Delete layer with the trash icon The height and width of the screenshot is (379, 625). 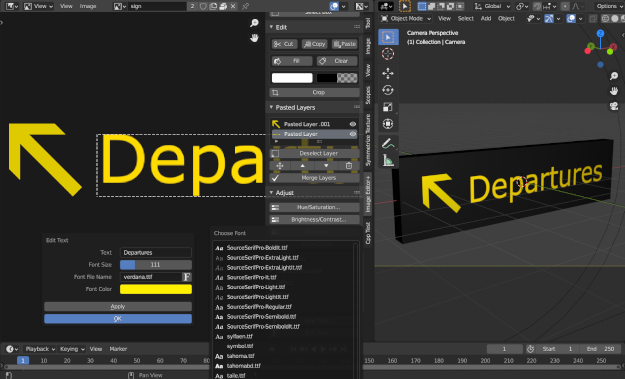349,166
